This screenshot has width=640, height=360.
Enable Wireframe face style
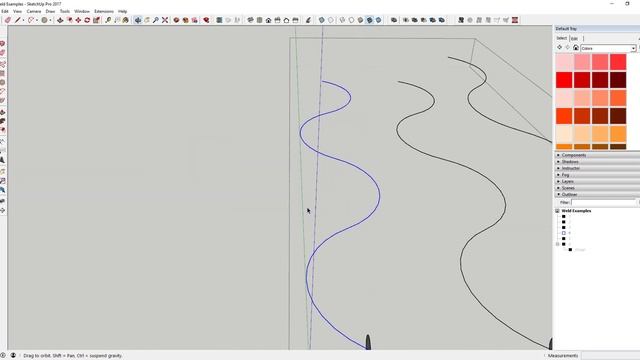[x=342, y=20]
